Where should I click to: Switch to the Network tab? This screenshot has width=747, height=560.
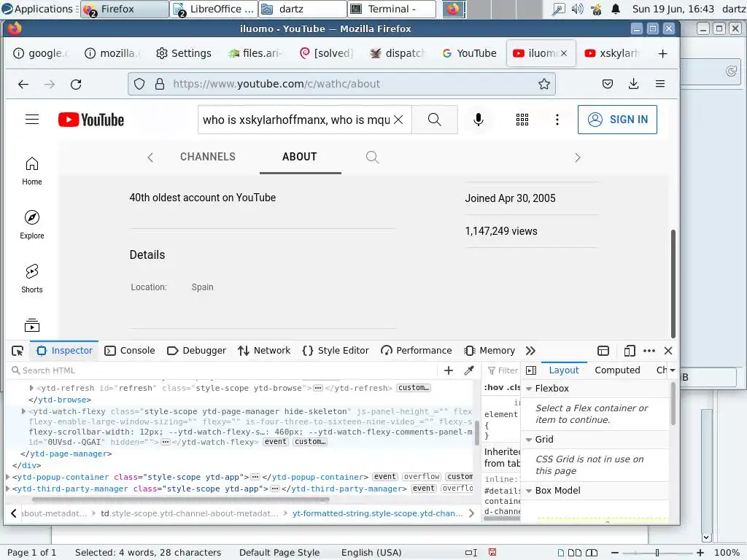point(264,351)
